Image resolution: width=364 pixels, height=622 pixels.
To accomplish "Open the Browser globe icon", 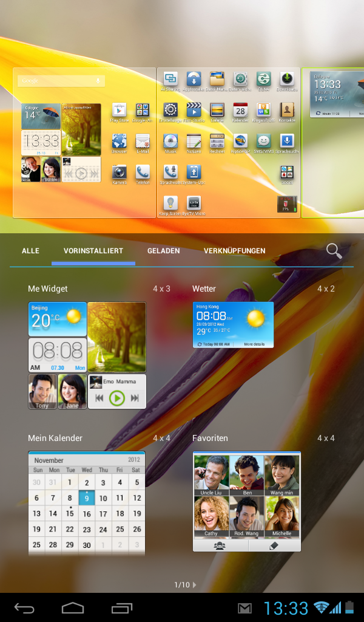I will click(119, 142).
